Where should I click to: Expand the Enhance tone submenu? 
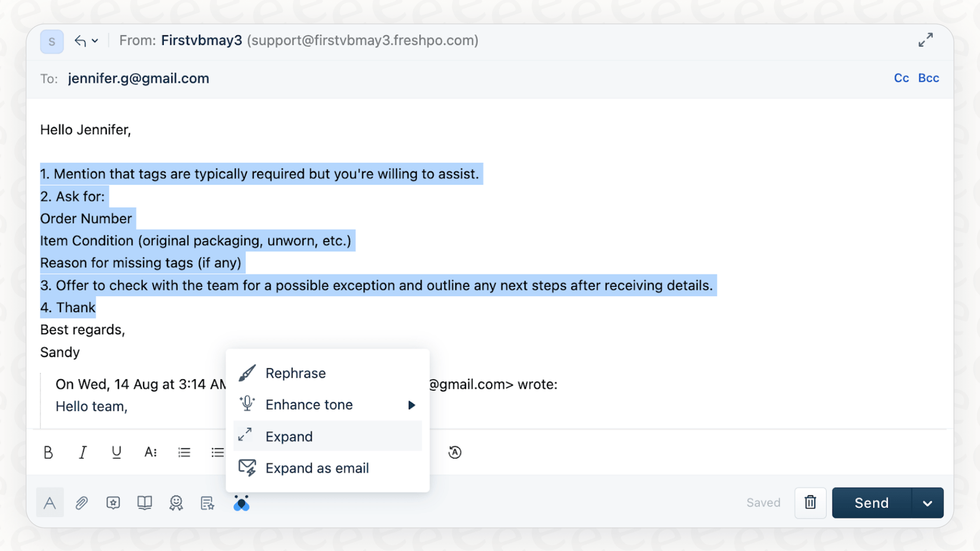[x=327, y=404]
